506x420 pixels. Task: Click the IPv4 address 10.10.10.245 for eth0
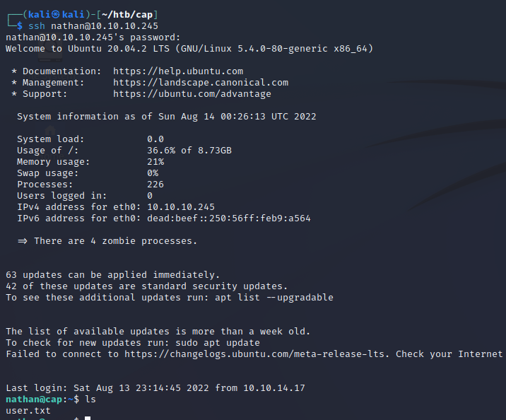(x=181, y=207)
